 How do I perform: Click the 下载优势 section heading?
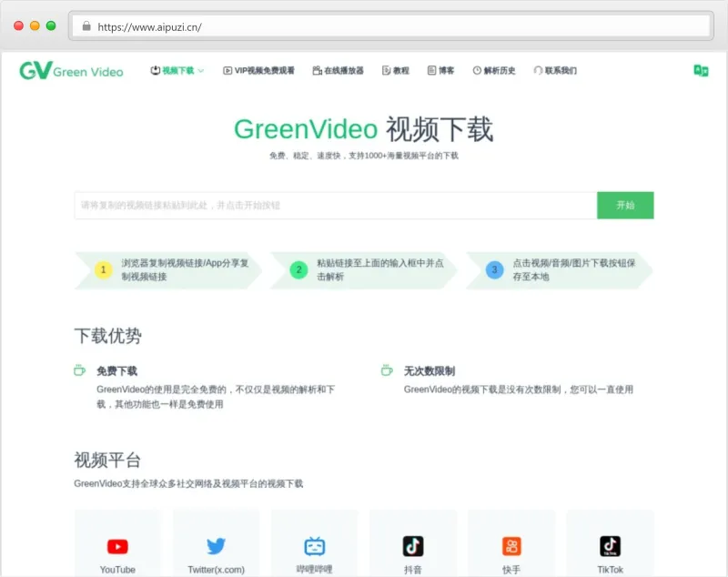(x=107, y=336)
